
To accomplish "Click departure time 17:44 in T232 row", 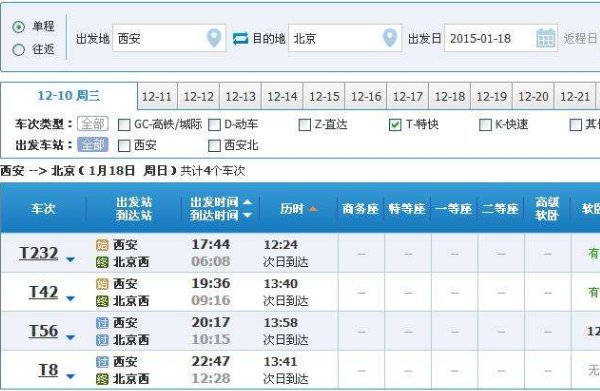I will click(211, 244).
